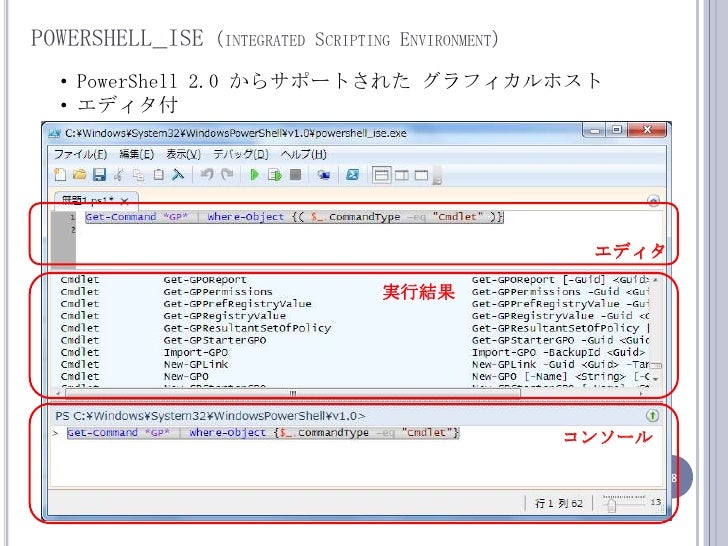Stop execution with the gray square icon
Image resolution: width=728 pixels, height=546 pixels.
(x=295, y=175)
